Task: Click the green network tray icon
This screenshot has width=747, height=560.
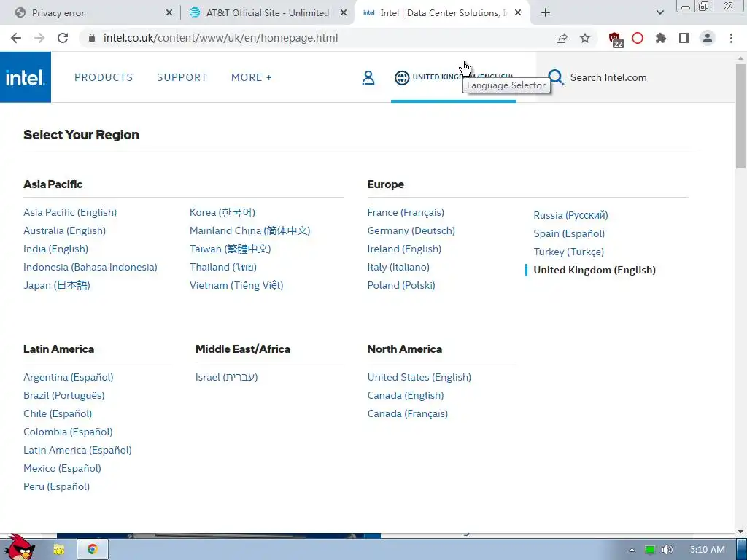Action: pyautogui.click(x=650, y=550)
